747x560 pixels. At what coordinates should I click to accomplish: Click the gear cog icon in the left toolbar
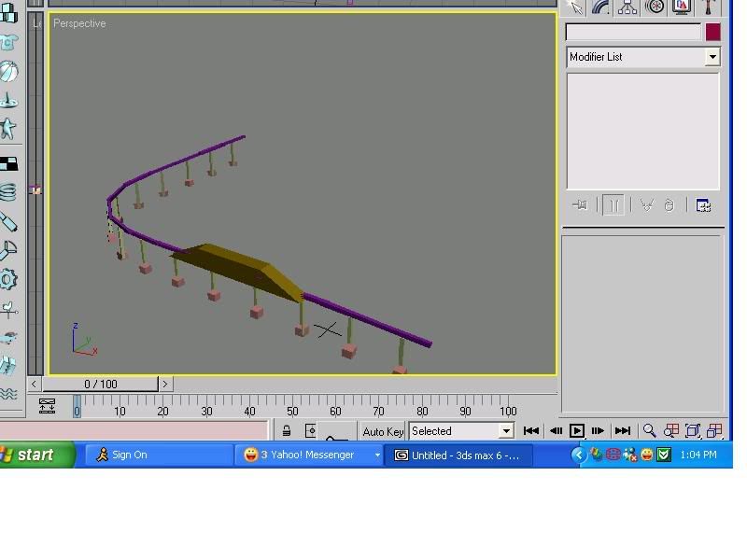click(8, 279)
